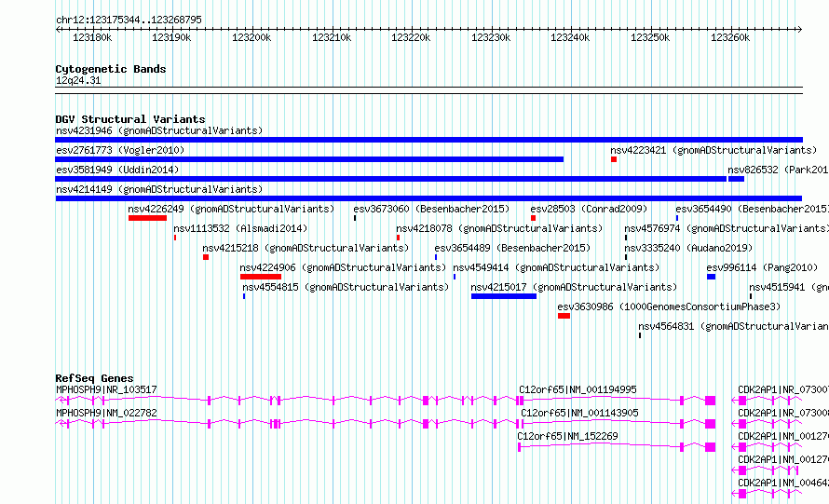Click esv28503 (Conrad2009) label

click(589, 209)
